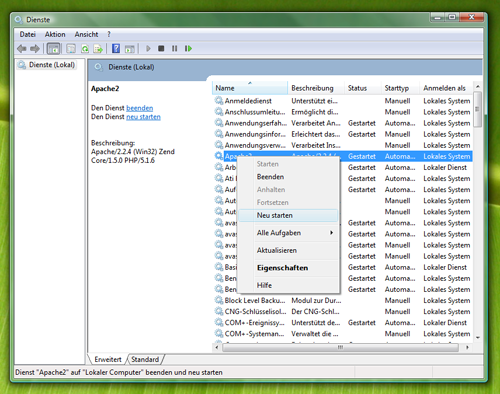The image size is (500, 394).
Task: Click the Back arrow in the toolbar
Action: [22, 49]
